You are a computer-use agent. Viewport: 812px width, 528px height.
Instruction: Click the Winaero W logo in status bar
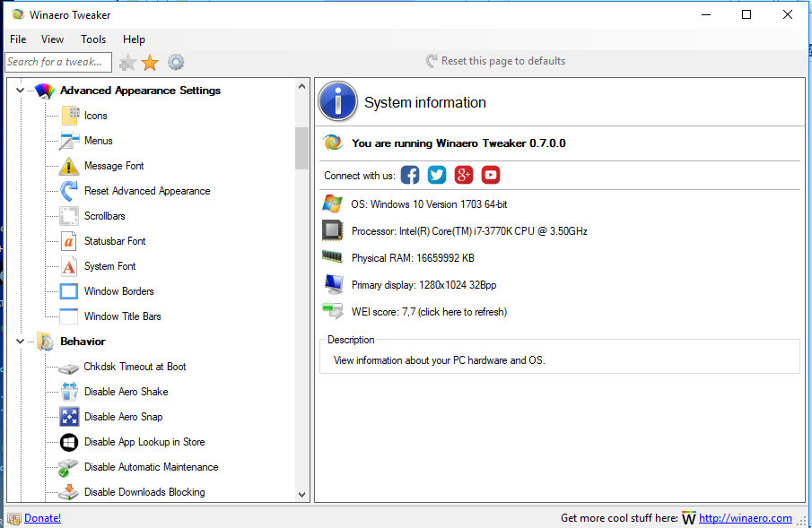(x=689, y=518)
